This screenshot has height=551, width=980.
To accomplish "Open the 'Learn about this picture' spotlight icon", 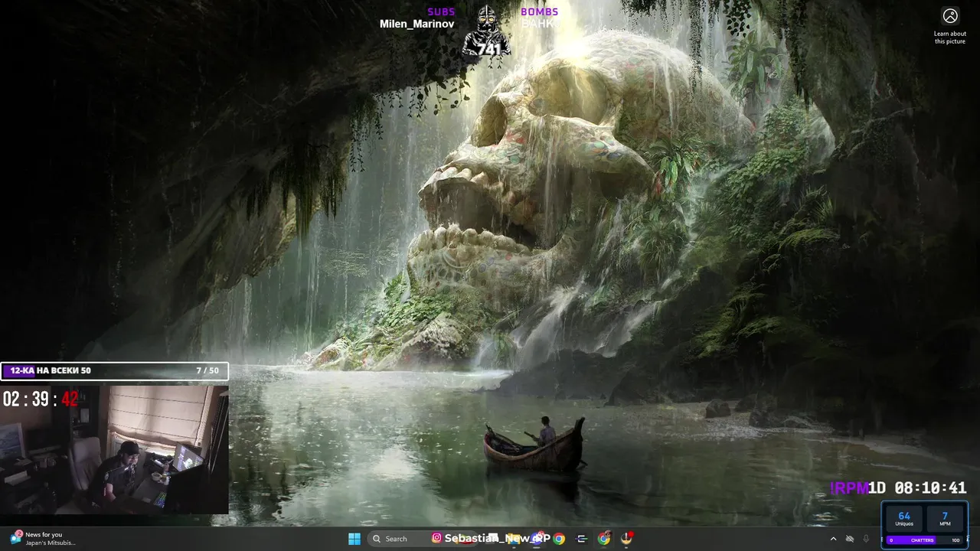I will [x=950, y=16].
